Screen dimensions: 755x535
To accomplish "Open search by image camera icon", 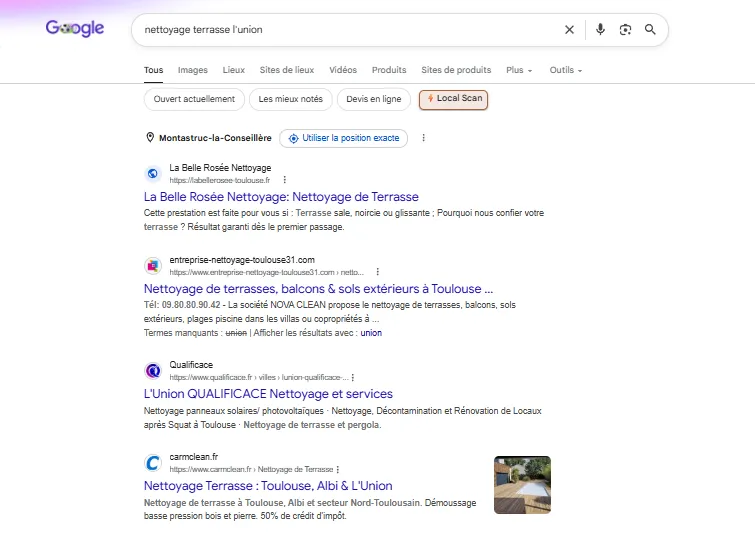I will 625,30.
